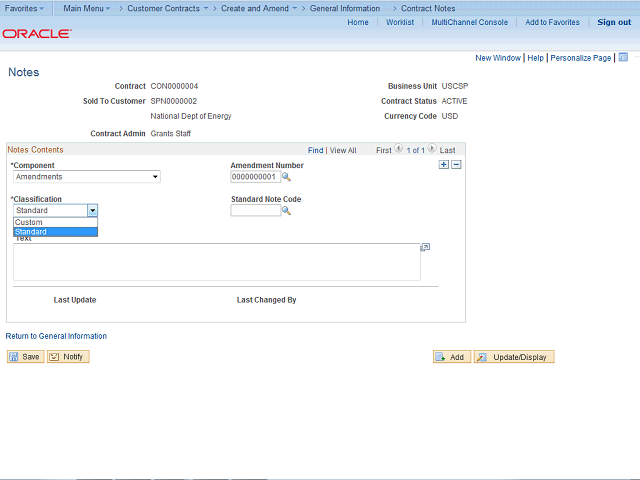Click National Dept of Energy text
The image size is (640, 480).
(x=191, y=116)
